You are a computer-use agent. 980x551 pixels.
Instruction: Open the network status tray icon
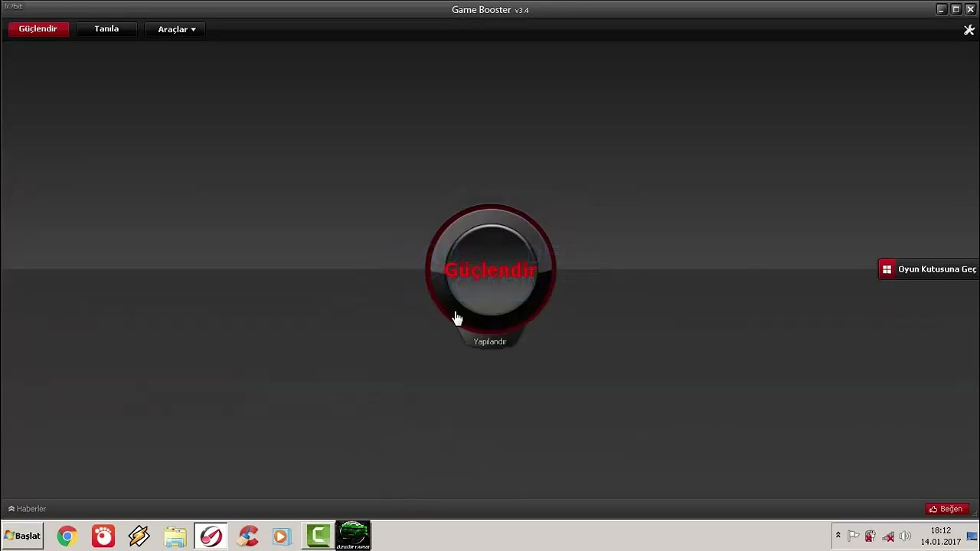tap(888, 536)
